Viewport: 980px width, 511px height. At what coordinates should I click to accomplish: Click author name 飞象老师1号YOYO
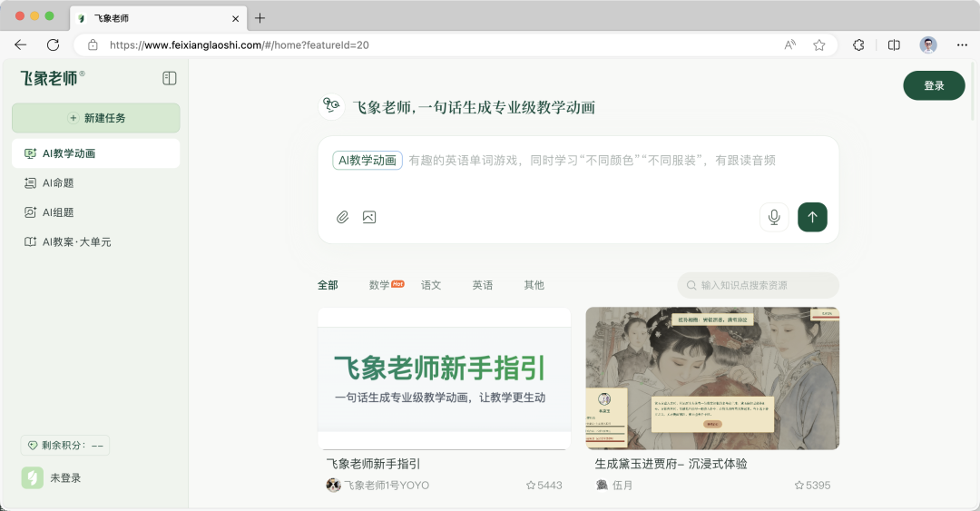pyautogui.click(x=387, y=486)
